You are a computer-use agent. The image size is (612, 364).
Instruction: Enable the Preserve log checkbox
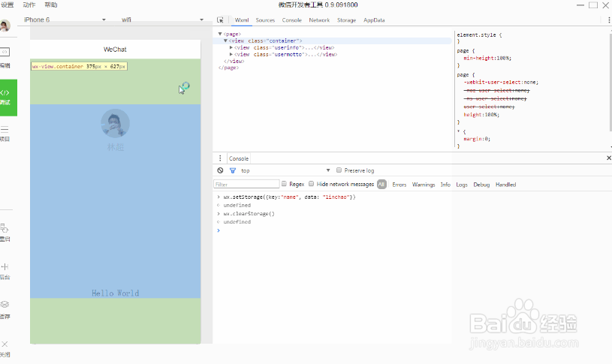pos(339,170)
